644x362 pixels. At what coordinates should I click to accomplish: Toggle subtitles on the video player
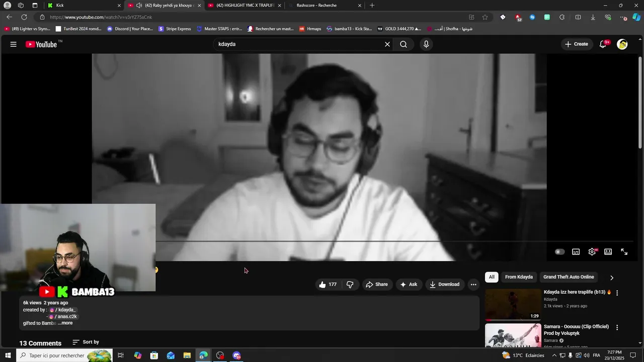tap(576, 252)
